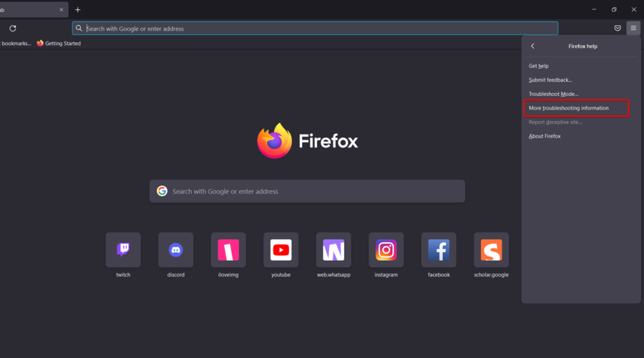The image size is (644, 358).
Task: Open the twitch shortcut tile
Action: pos(123,250)
